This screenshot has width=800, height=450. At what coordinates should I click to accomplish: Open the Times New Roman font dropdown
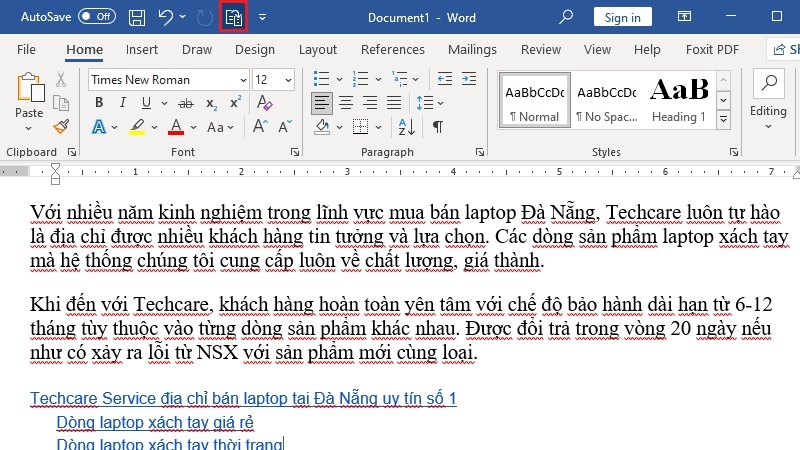[243, 80]
